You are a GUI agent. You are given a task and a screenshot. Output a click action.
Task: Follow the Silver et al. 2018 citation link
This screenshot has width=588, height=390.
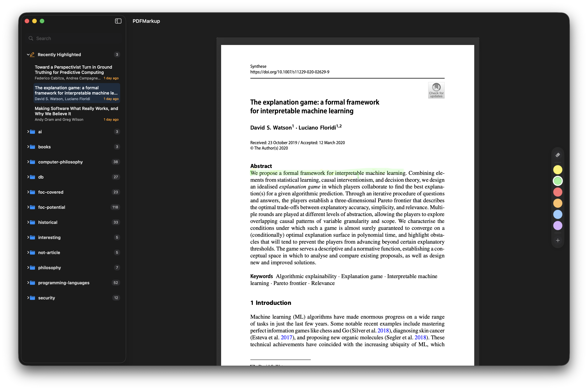[383, 331]
